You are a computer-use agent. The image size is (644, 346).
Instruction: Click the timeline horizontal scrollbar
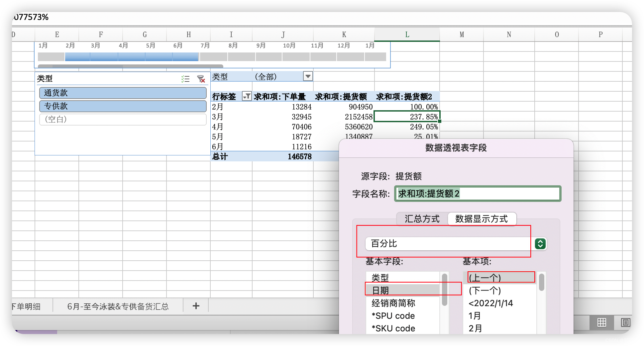pos(130,66)
